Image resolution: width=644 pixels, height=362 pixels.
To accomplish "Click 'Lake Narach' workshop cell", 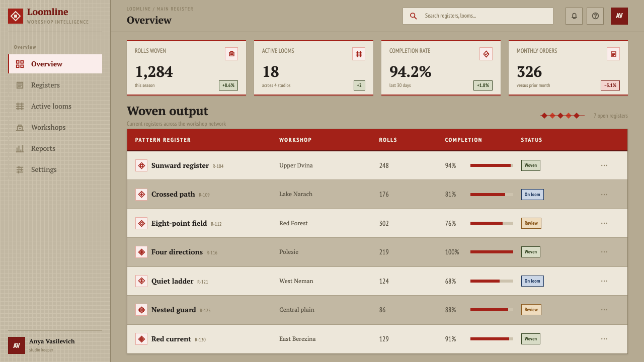I will (x=296, y=194).
